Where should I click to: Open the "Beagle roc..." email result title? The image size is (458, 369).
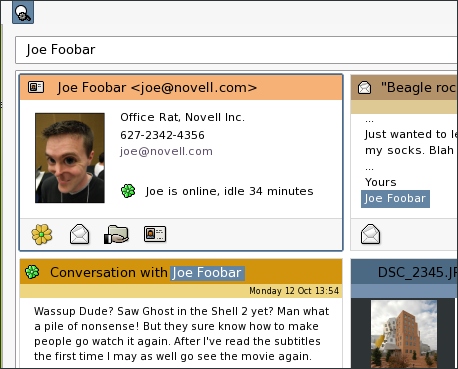(419, 88)
